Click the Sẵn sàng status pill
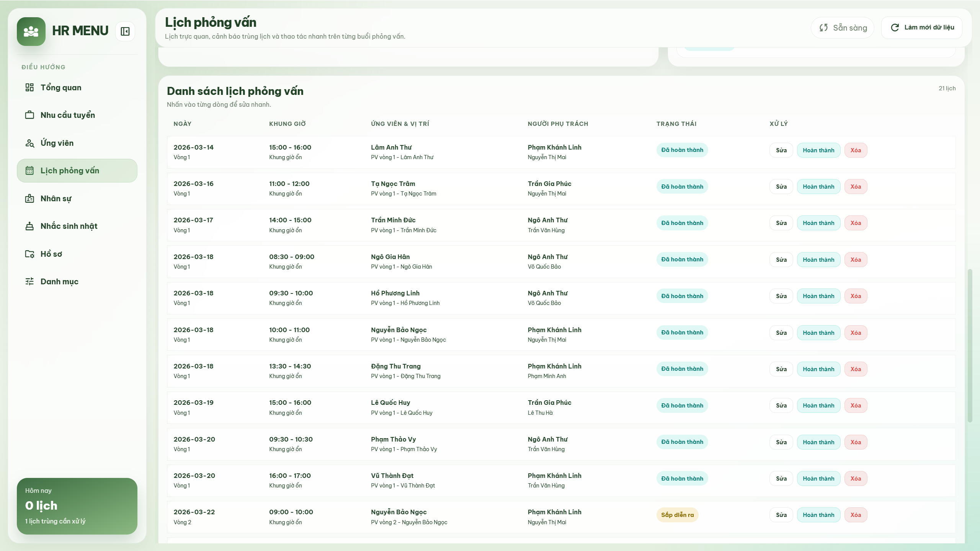Viewport: 980px width, 551px height. tap(842, 28)
